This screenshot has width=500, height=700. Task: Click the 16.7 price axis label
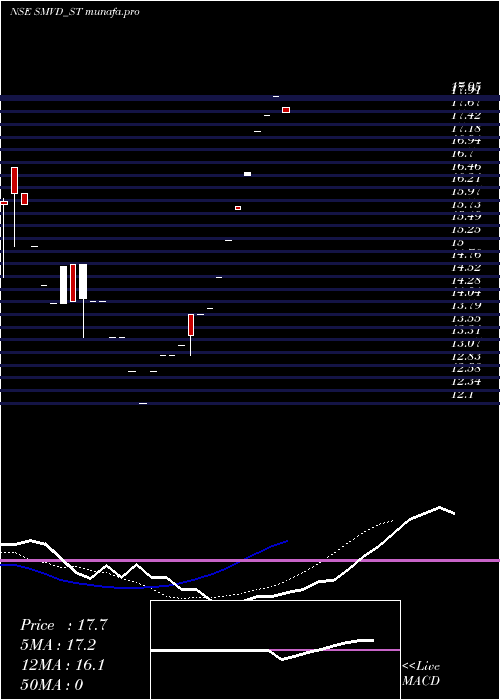click(462, 154)
